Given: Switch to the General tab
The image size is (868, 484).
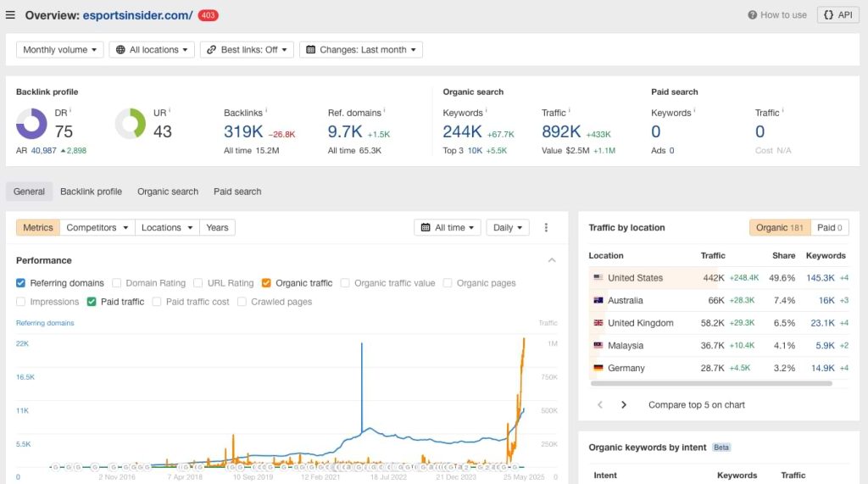Looking at the screenshot, I should pyautogui.click(x=29, y=192).
